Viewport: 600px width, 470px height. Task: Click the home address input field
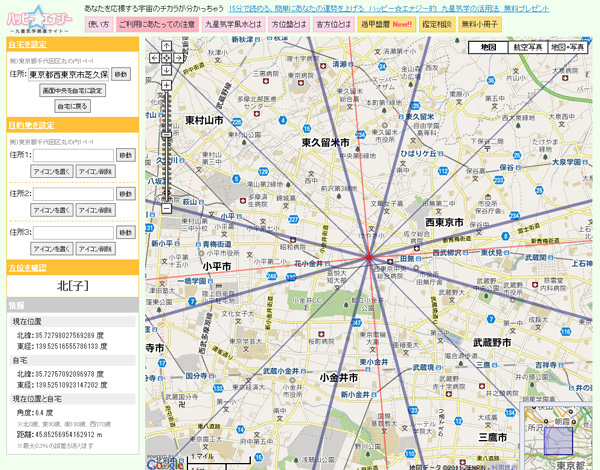69,74
